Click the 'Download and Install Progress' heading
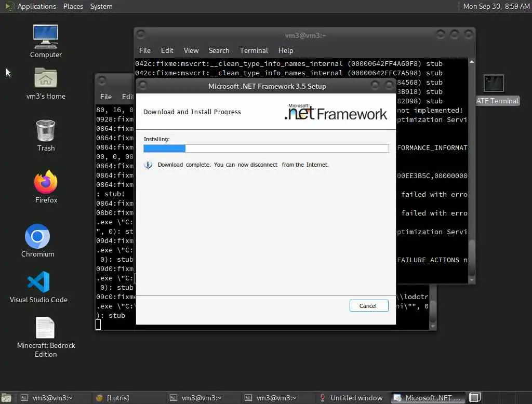This screenshot has height=404, width=532. pos(192,112)
